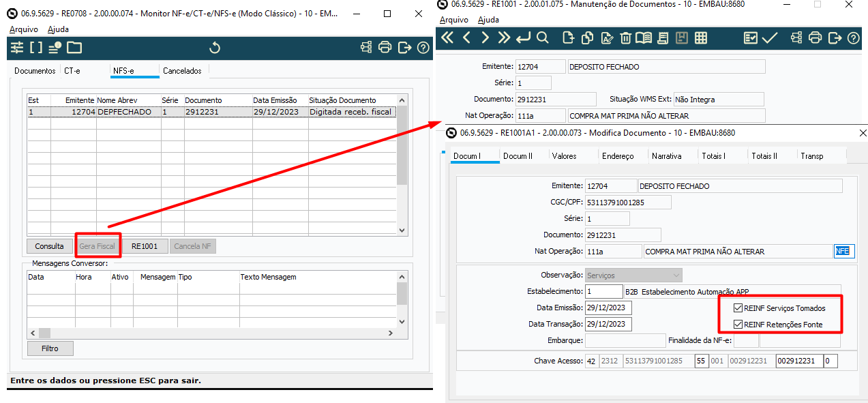
Task: Switch to the Cancelados tab
Action: pyautogui.click(x=182, y=70)
